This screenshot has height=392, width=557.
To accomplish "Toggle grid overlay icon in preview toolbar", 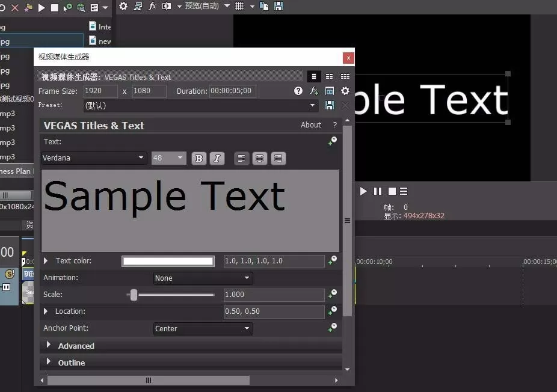I will pos(239,6).
